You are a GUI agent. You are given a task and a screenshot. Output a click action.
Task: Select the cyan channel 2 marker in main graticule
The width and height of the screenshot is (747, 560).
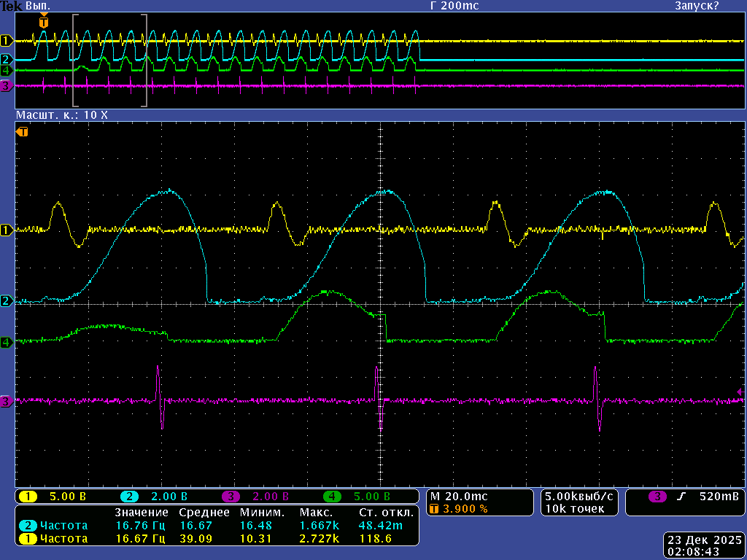(x=7, y=300)
